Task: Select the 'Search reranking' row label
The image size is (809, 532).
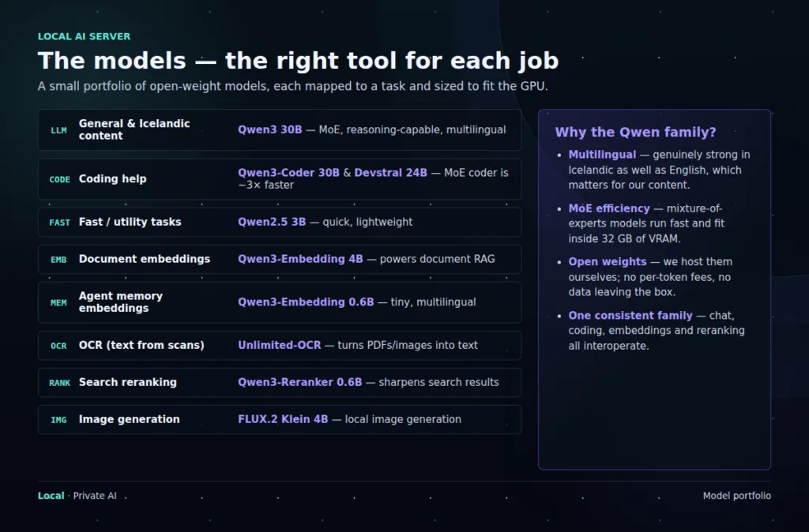Action: tap(127, 383)
